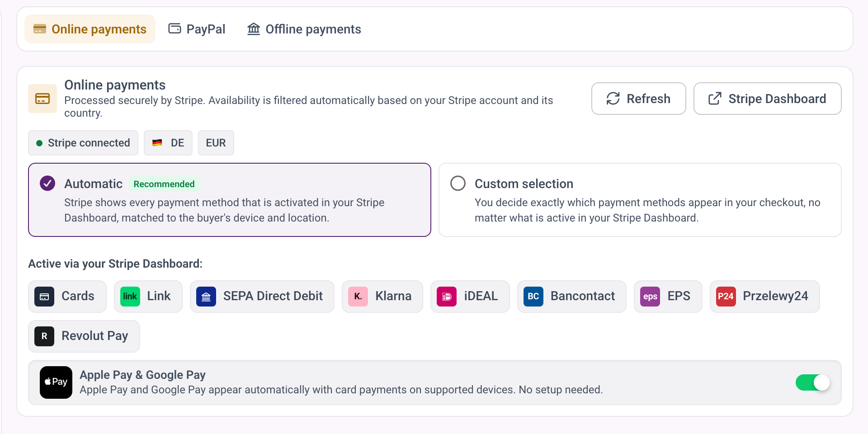Switch to the PayPal tab
The width and height of the screenshot is (868, 434).
click(x=197, y=29)
